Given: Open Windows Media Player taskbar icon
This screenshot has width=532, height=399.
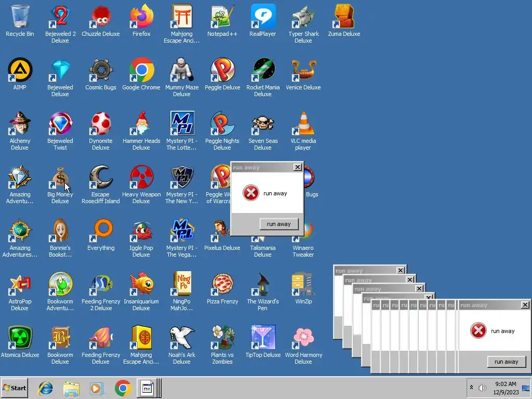Looking at the screenshot, I should (97, 388).
